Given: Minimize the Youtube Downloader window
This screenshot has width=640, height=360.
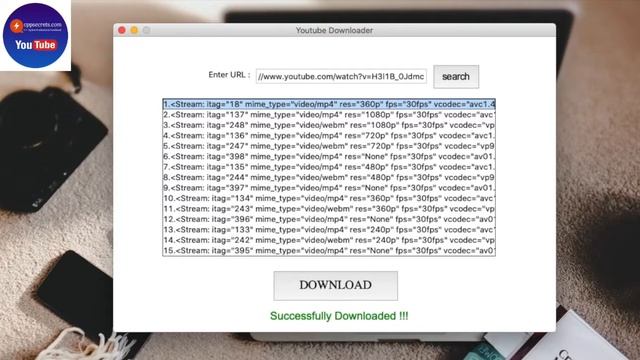Looking at the screenshot, I should 134,30.
